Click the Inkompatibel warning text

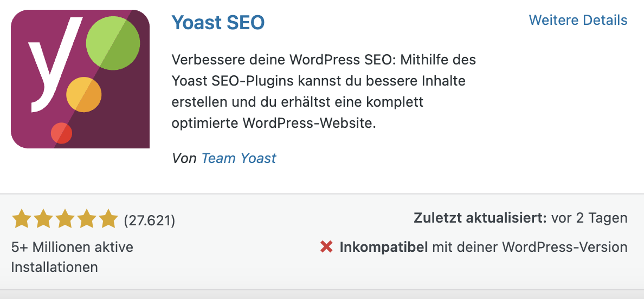(384, 247)
